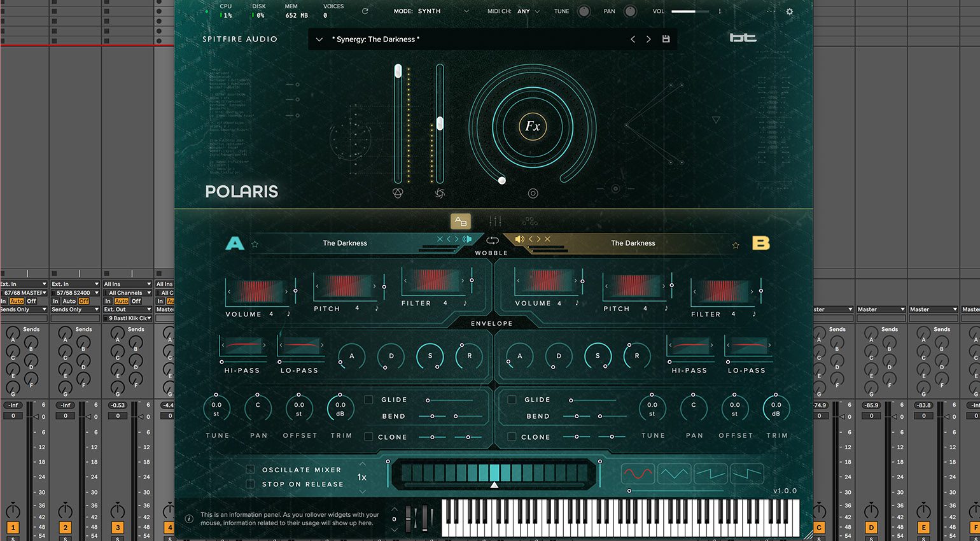The height and width of the screenshot is (541, 980).
Task: Clear layer B sound with the X icon
Action: [547, 239]
